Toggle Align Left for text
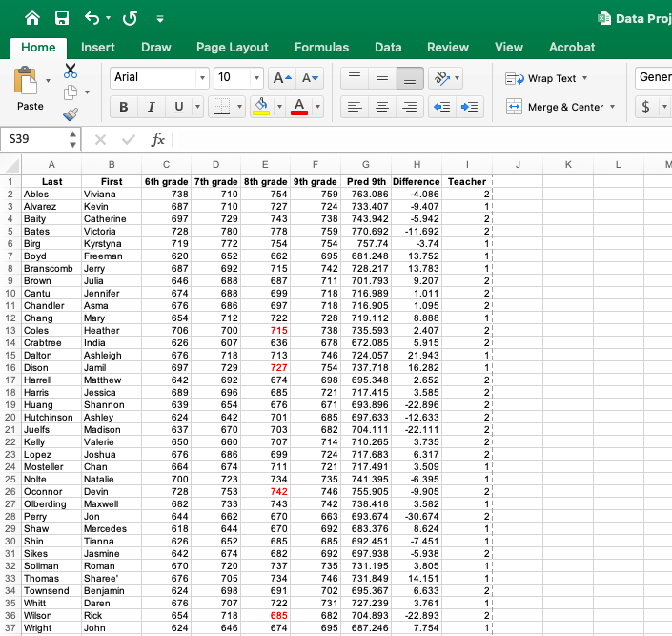Screen dimensions: 672x636 [355, 107]
